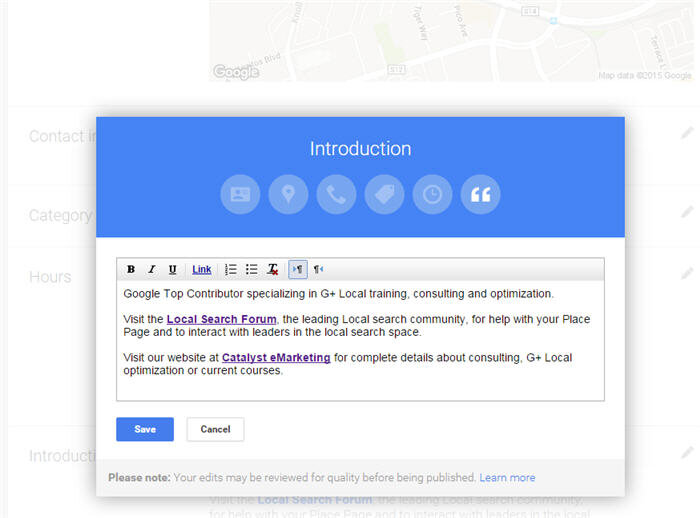Viewport: 700px width, 518px height.
Task: Remove text formatting with the eraser icon
Action: click(x=272, y=269)
